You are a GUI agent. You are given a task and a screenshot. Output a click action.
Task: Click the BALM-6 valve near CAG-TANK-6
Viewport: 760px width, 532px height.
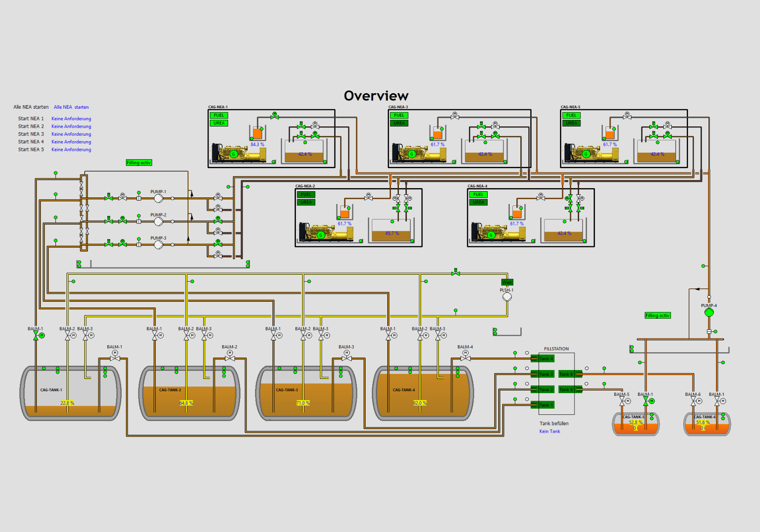693,401
